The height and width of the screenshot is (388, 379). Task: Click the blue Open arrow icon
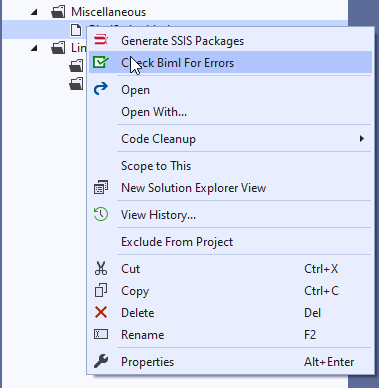[x=101, y=89]
